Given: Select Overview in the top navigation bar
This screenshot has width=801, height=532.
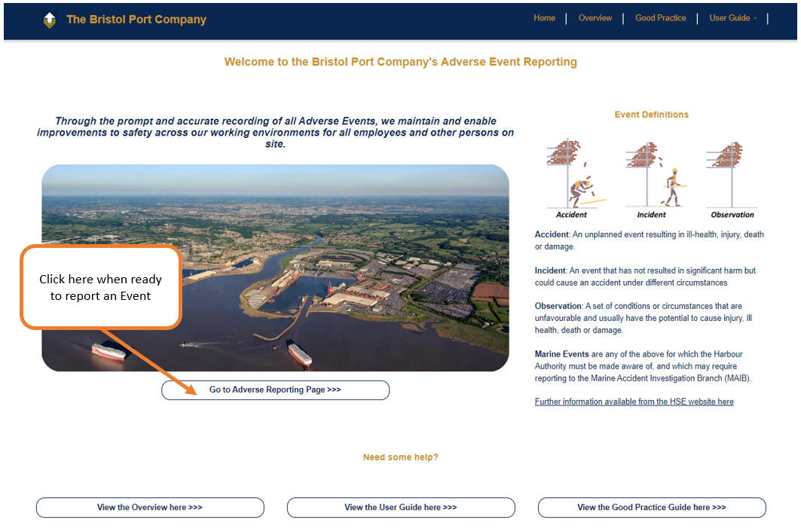Looking at the screenshot, I should [x=595, y=17].
